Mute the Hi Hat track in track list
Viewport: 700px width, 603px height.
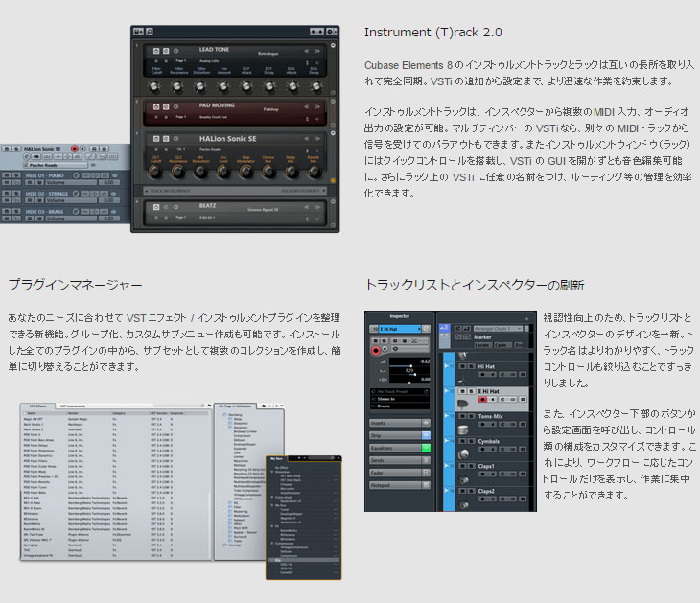tap(462, 366)
